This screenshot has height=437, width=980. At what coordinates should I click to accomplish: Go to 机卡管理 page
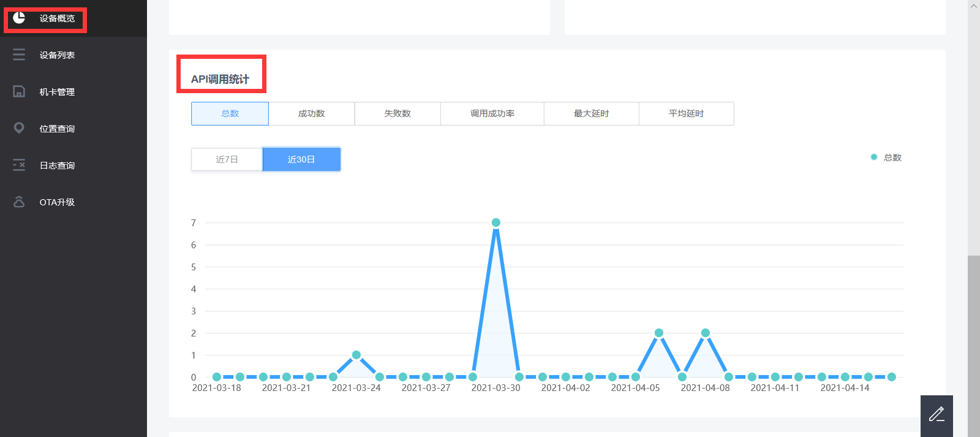click(73, 92)
